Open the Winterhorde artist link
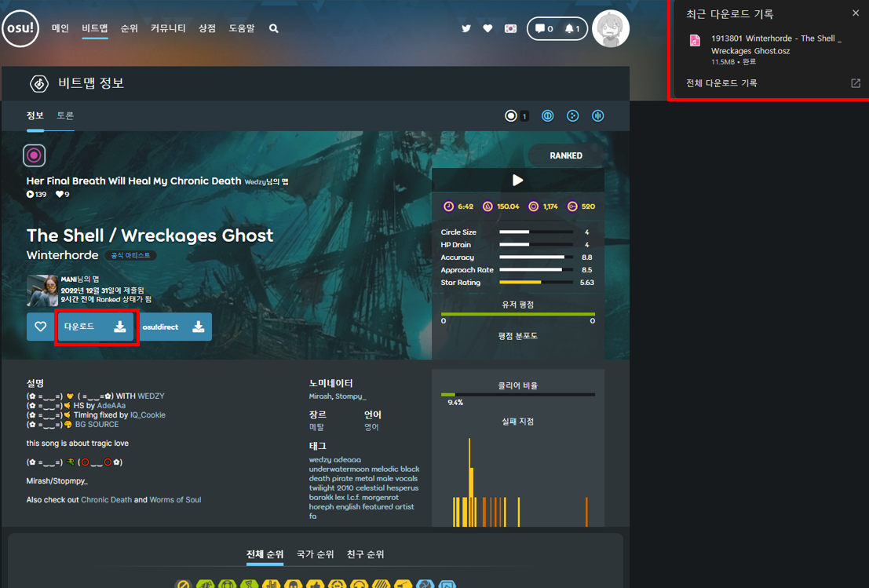 (63, 255)
